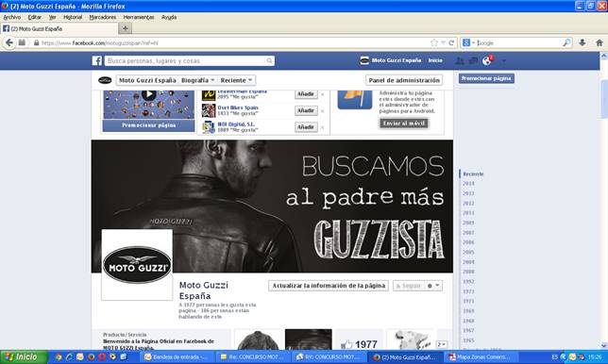The image size is (608, 364).
Task: Click Firefox back arrow button
Action: click(9, 42)
